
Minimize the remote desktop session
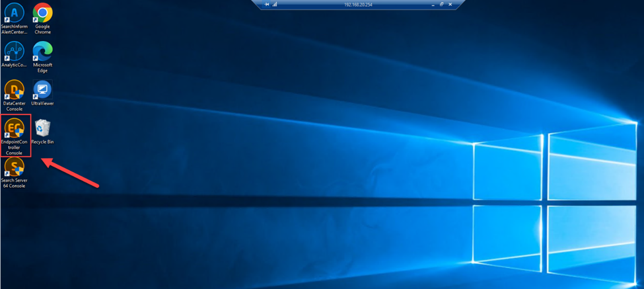tap(433, 5)
